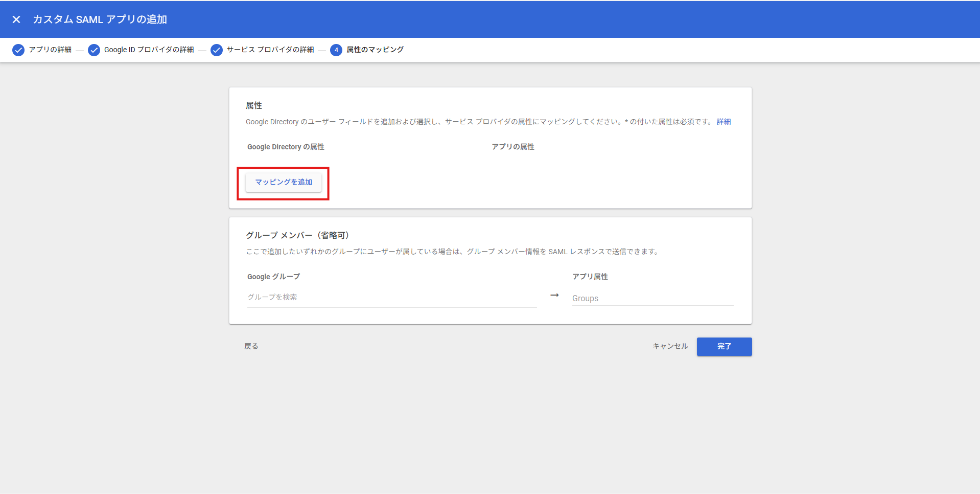Select the 属性のマッピング step label
Screen dimensions: 980x494
pos(375,50)
